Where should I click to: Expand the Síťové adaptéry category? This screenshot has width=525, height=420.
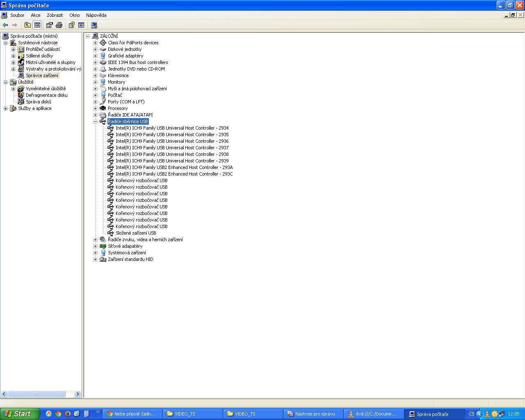tap(95, 246)
